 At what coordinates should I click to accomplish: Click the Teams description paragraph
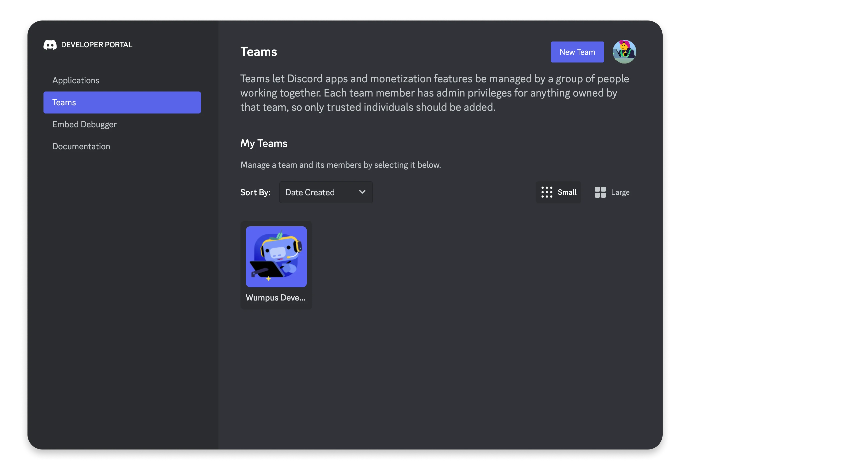coord(434,93)
